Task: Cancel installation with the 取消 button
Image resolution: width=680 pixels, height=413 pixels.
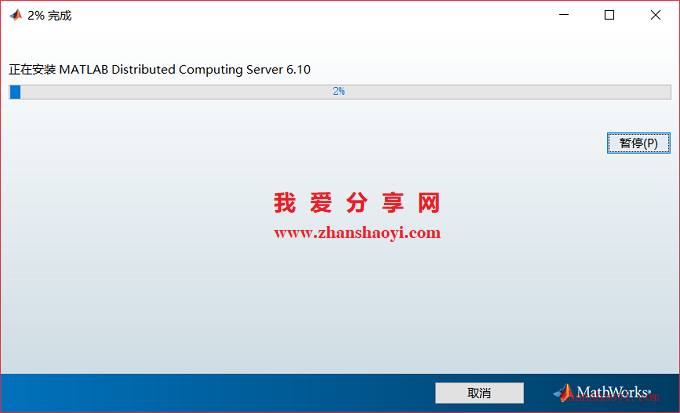Action: [x=479, y=393]
